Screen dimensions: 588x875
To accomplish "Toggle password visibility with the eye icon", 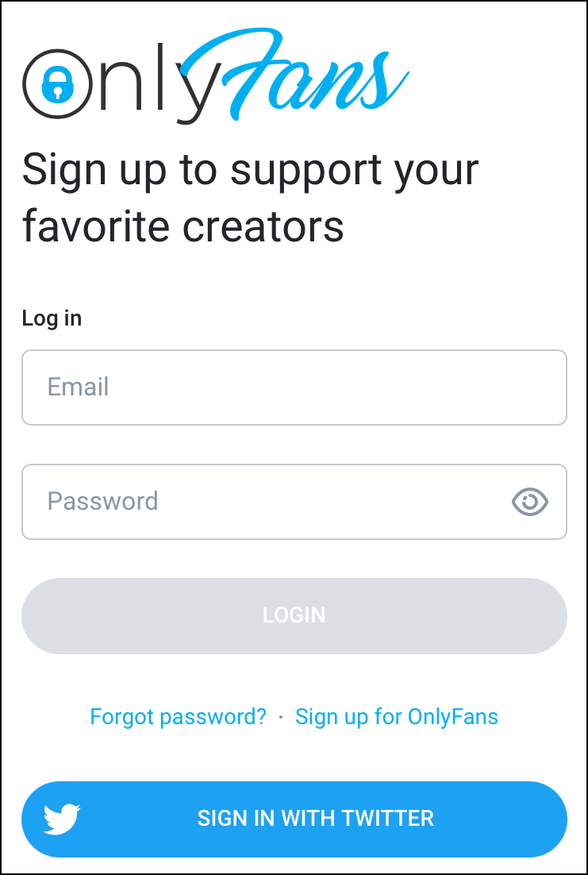I will point(530,501).
